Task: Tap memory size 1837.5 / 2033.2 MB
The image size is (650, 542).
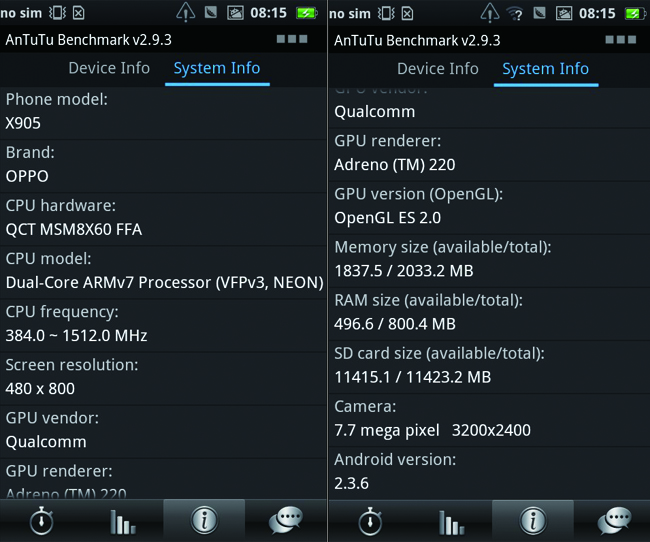Action: tap(404, 271)
